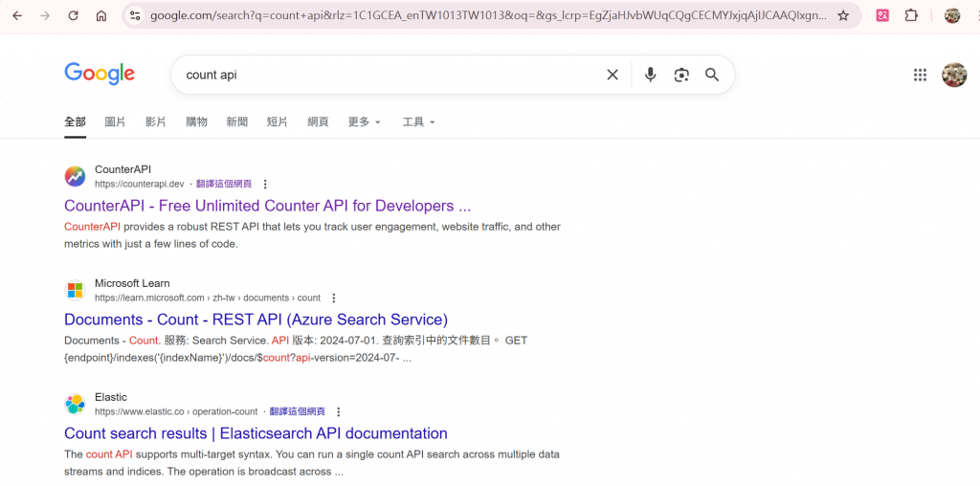Image resolution: width=980 pixels, height=486 pixels.
Task: Switch to the 網頁 tab
Action: [318, 122]
